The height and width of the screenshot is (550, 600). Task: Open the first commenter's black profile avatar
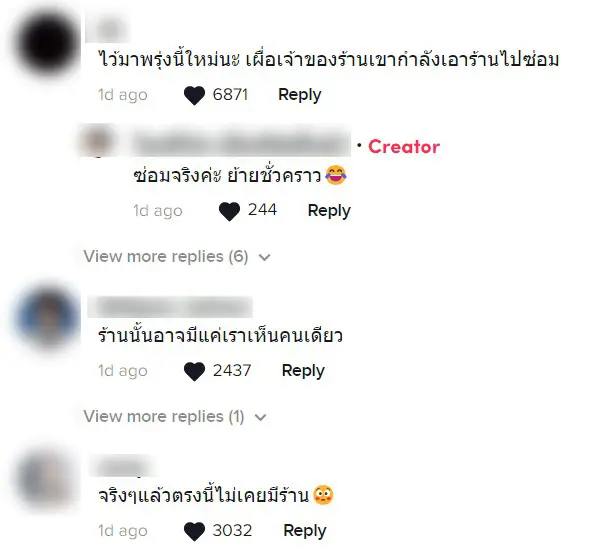47,43
